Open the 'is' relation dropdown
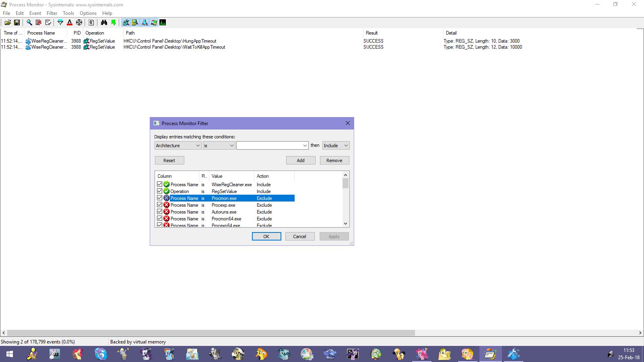This screenshot has height=362, width=644. coord(219,146)
